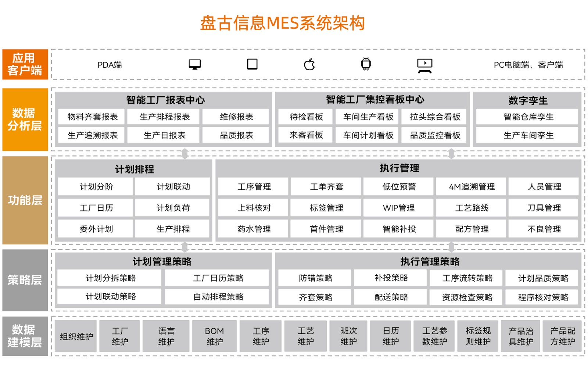Click the 数字孪生 heading
Image resolution: width=588 pixels, height=368 pixels.
[528, 100]
